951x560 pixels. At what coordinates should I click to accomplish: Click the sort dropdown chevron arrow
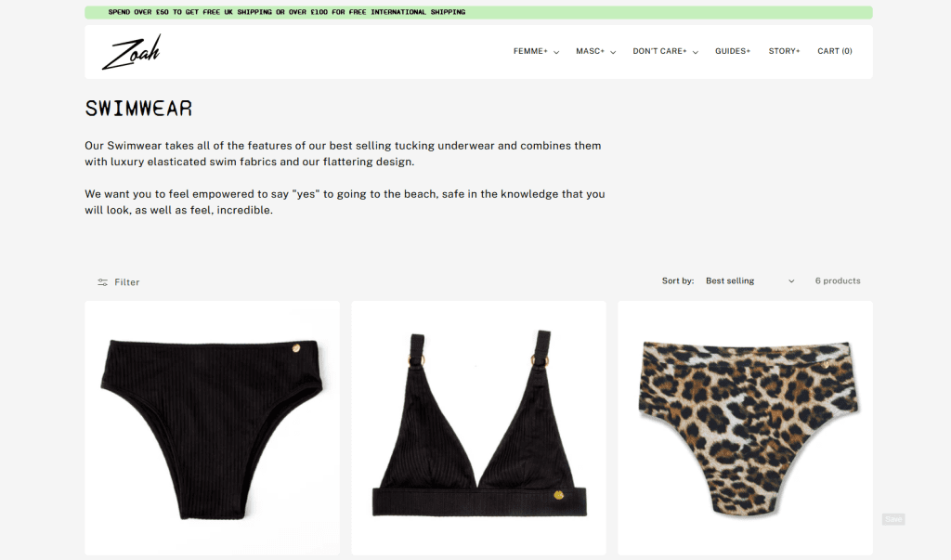[x=791, y=281]
